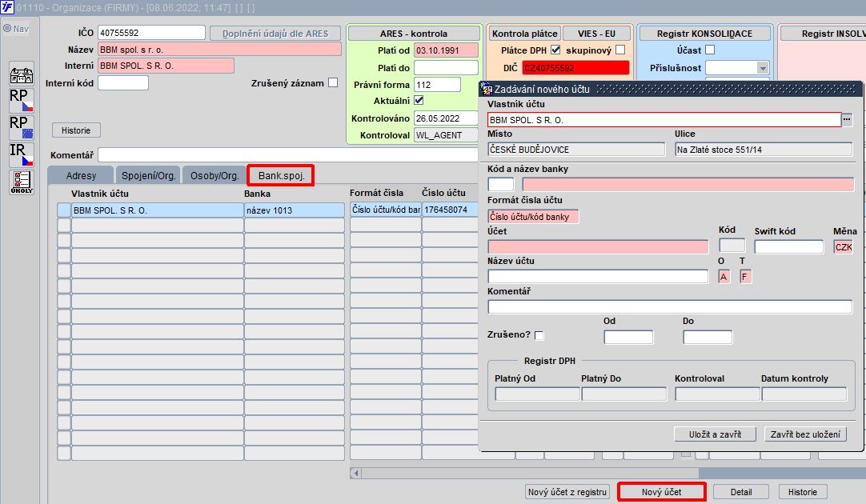Image resolution: width=866 pixels, height=504 pixels.
Task: Select the Nav radio button
Action: pos(7,29)
